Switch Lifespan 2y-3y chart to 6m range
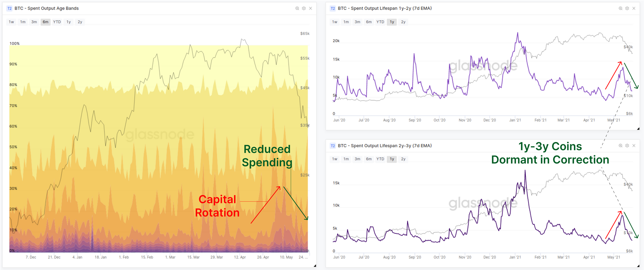The width and height of the screenshot is (644, 270). pyautogui.click(x=369, y=159)
